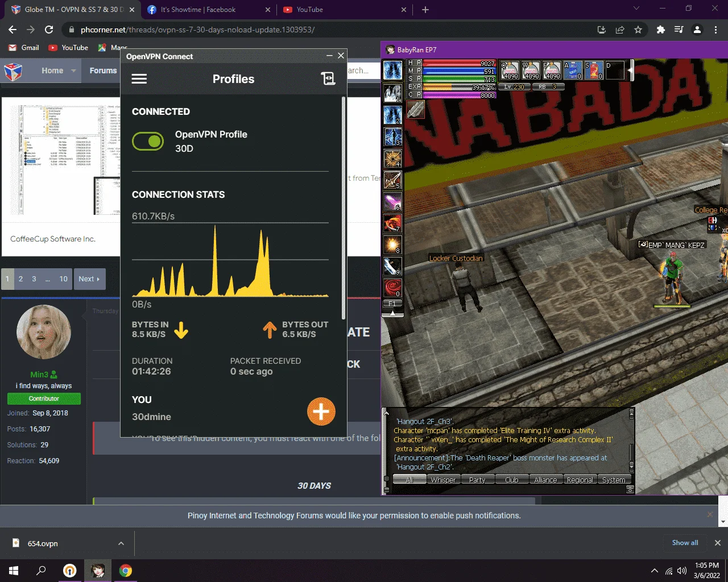Image resolution: width=728 pixels, height=582 pixels.
Task: Use the skill in game quick slot 0
Action: pos(393,288)
